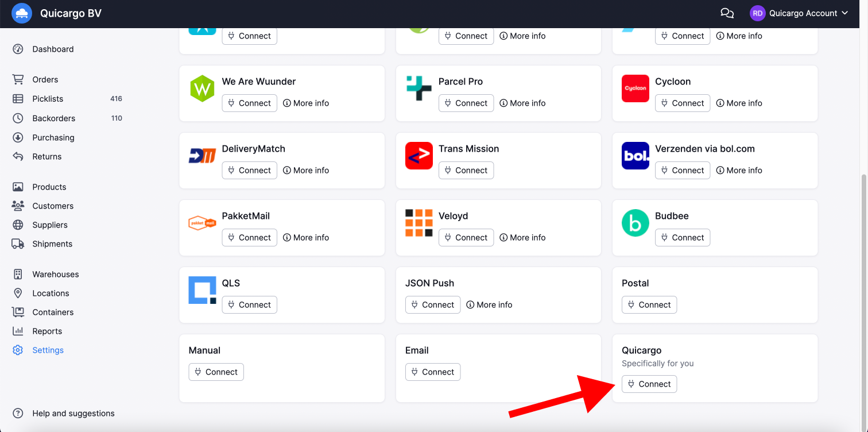
Task: Connect Verzenden via bol.com
Action: (x=683, y=170)
